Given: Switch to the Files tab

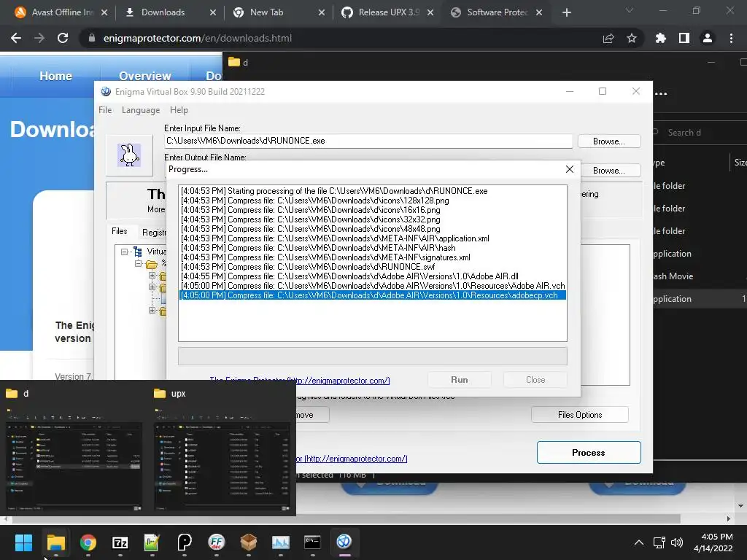Looking at the screenshot, I should point(119,231).
